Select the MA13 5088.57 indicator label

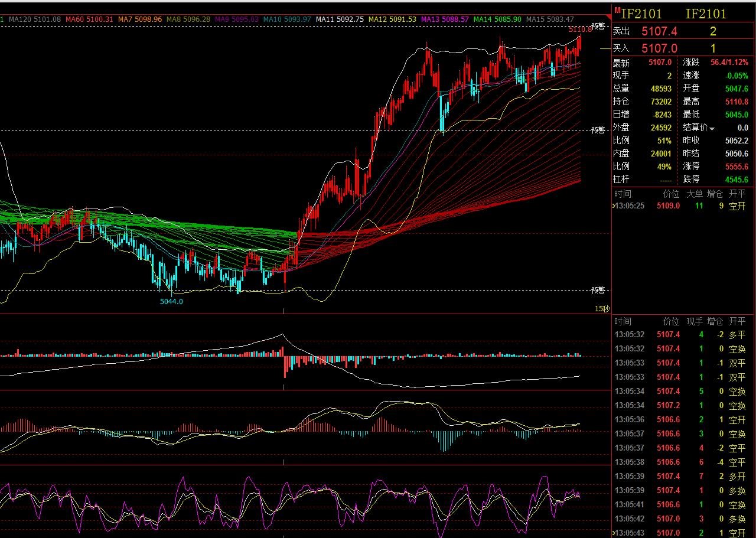[x=445, y=19]
